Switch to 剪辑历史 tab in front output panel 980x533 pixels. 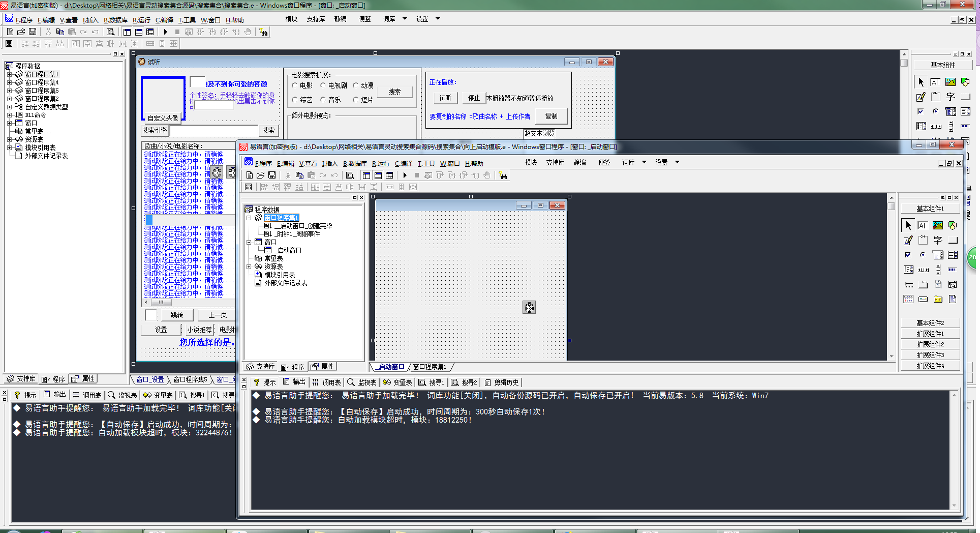(x=502, y=382)
